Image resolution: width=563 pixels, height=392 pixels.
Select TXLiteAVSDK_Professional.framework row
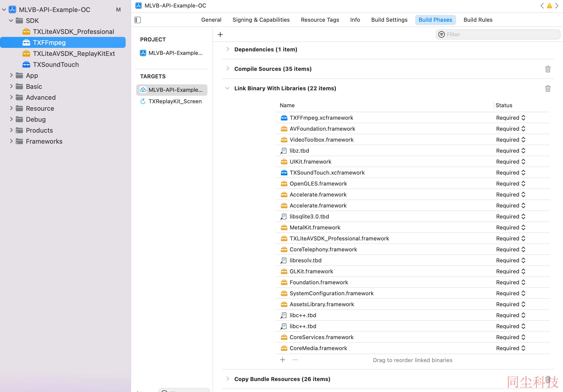tap(413, 238)
